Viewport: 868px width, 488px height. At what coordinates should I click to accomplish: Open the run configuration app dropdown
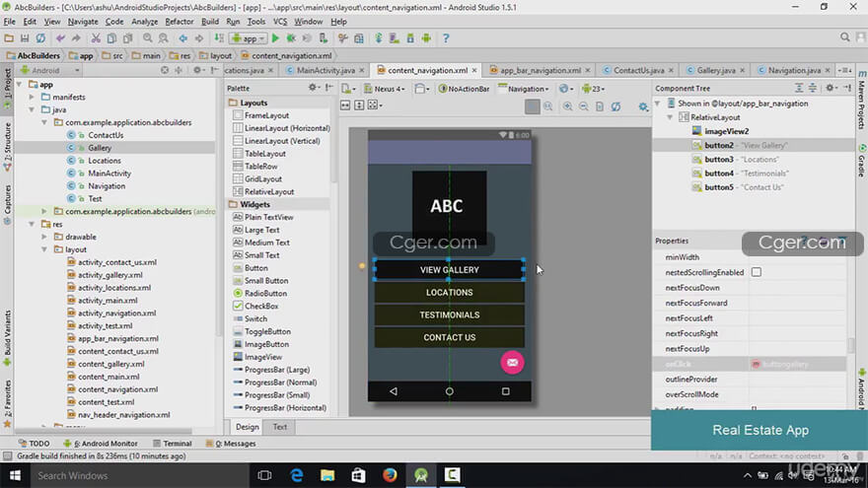click(x=248, y=38)
